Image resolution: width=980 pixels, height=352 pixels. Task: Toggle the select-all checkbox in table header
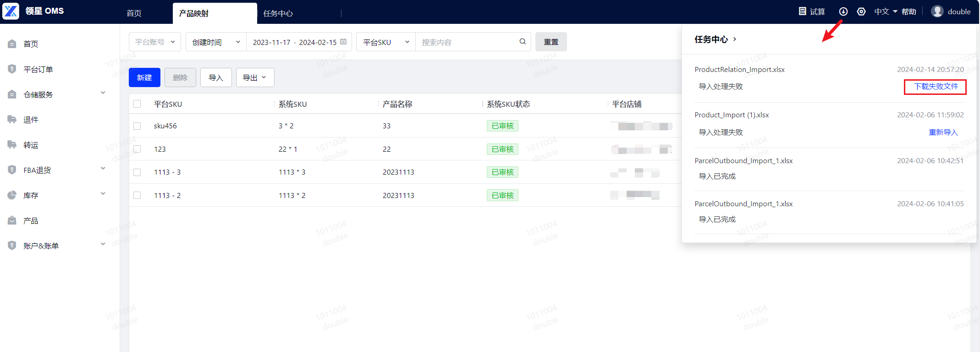(137, 104)
